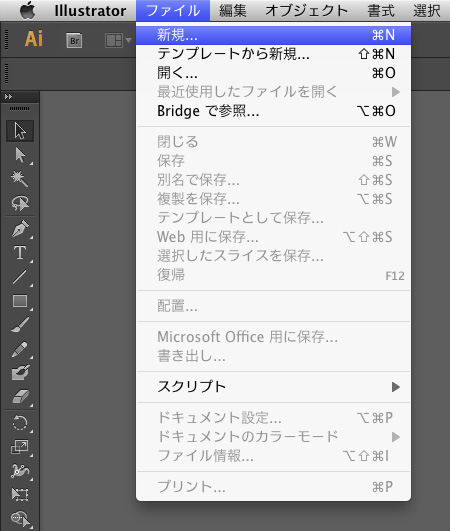This screenshot has height=531, width=450.
Task: Click ファイル情報... menu item
Action: (x=274, y=456)
